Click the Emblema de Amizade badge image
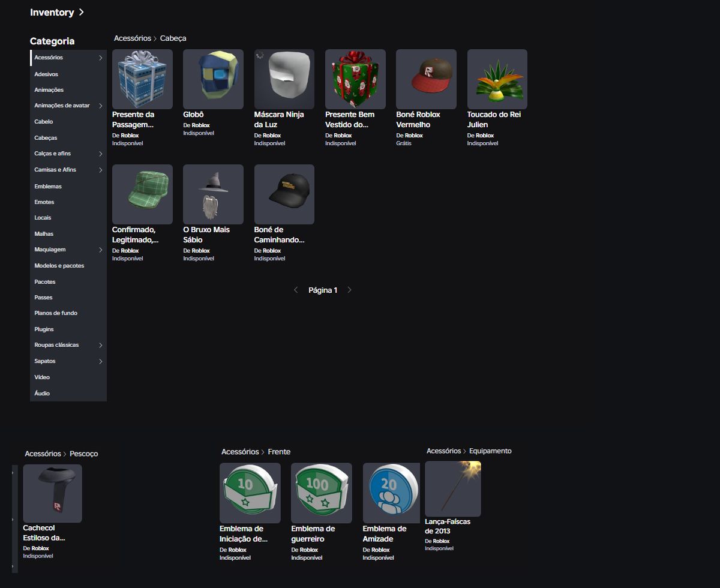The width and height of the screenshot is (720, 588). [x=391, y=493]
